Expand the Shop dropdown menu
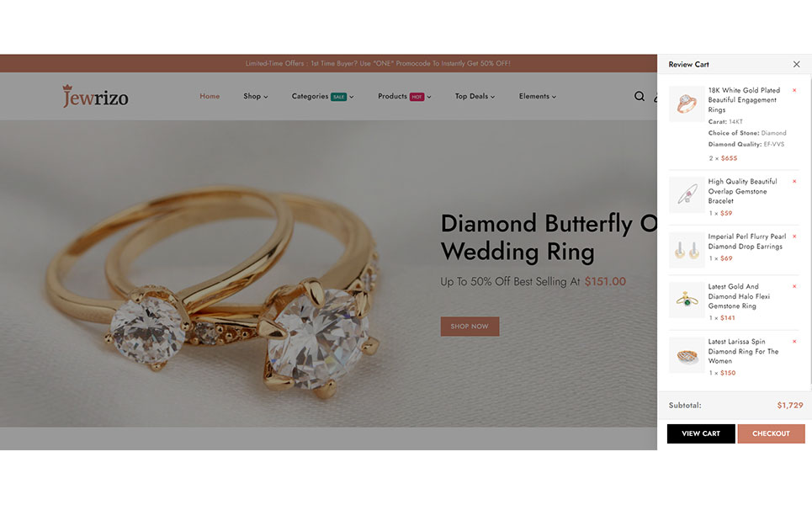This screenshot has height=505, width=812. coord(255,96)
